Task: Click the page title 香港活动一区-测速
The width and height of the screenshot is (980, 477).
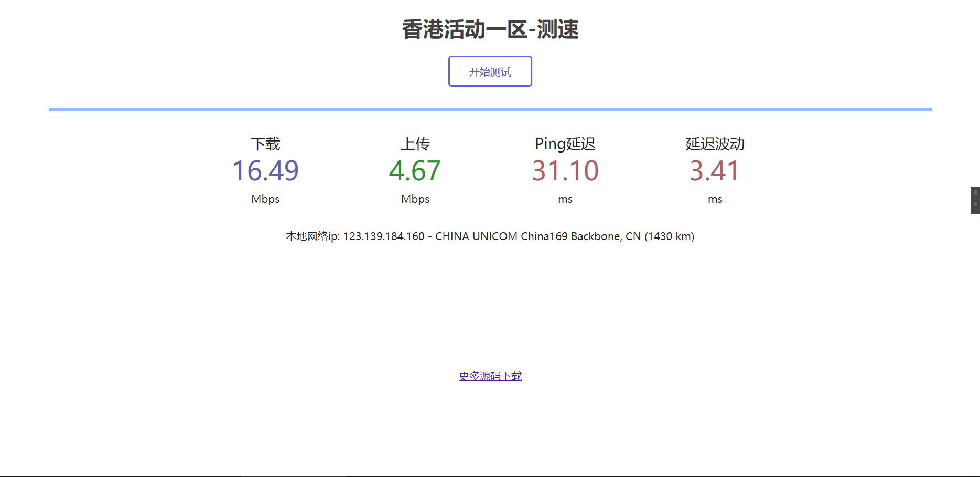Action: pos(490,30)
